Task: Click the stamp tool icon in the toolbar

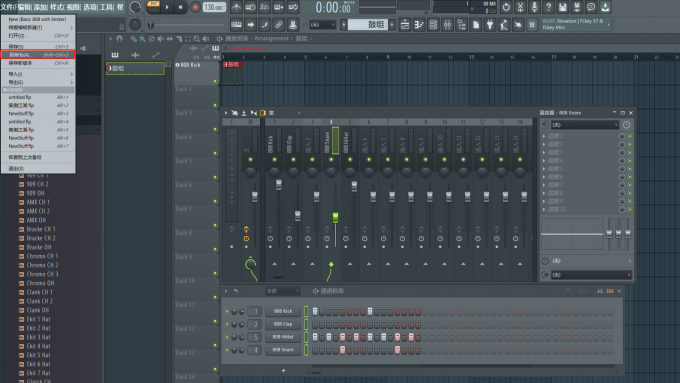Action: coord(293,25)
